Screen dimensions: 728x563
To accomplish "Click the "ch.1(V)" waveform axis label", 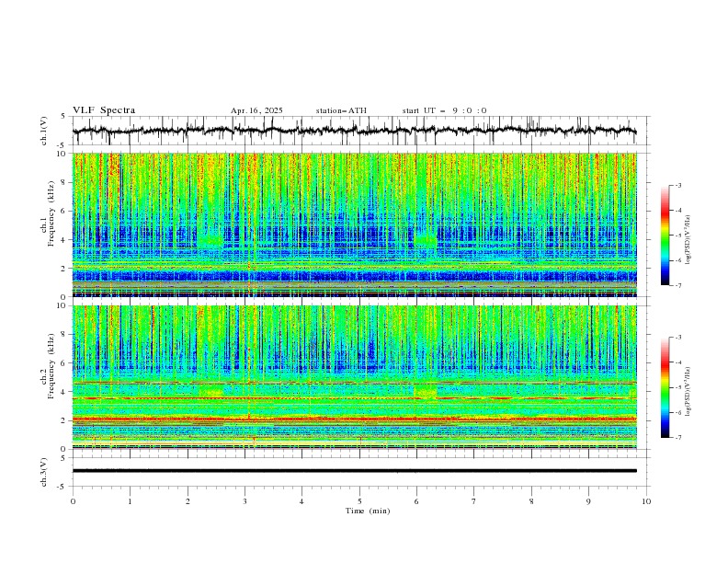I will [44, 131].
